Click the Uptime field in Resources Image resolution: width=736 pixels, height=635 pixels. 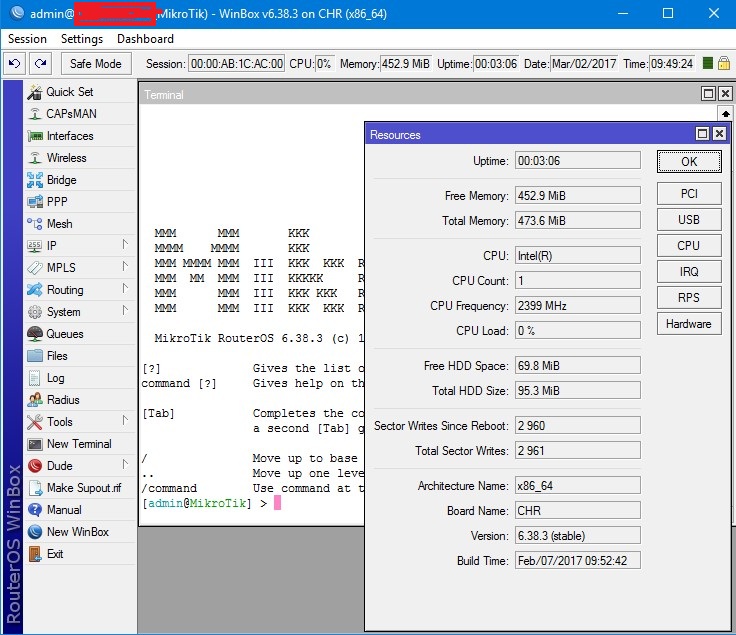578,161
